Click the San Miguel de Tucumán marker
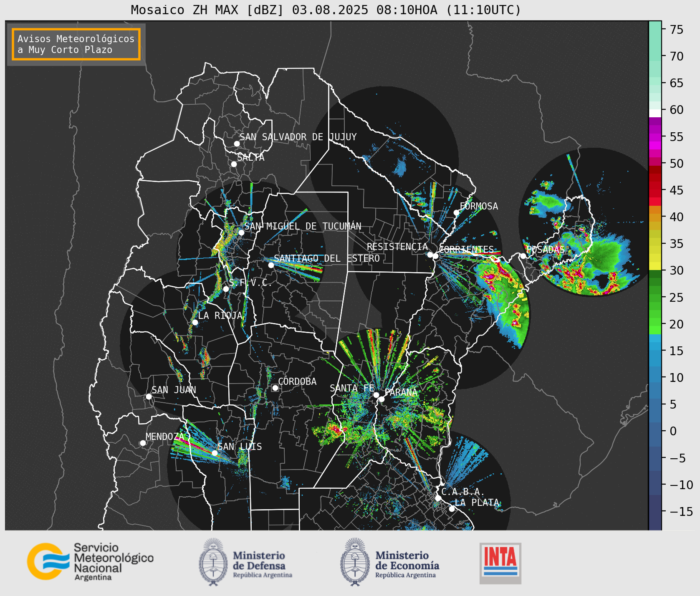 [x=241, y=232]
